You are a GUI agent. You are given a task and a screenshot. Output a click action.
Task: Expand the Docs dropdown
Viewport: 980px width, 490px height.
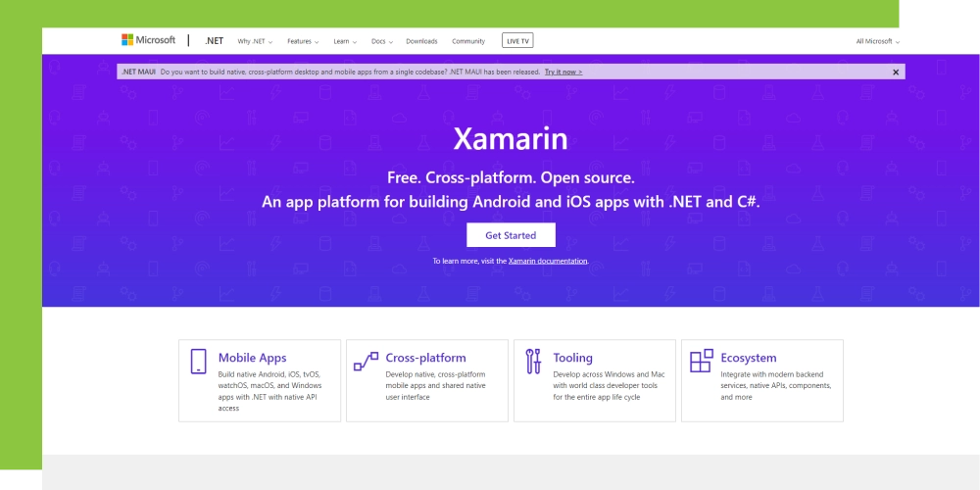click(382, 41)
